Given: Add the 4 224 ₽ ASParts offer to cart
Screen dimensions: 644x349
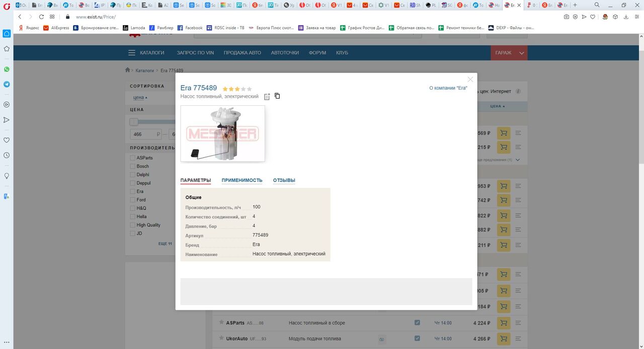Looking at the screenshot, I should tap(504, 323).
